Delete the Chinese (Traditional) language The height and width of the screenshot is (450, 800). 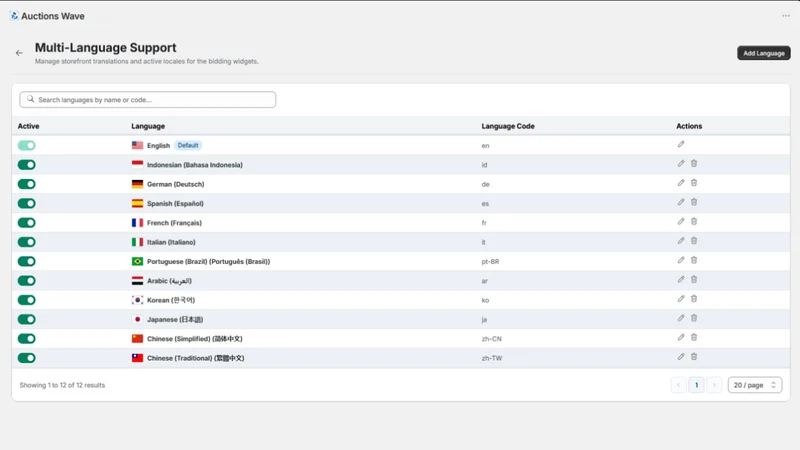[x=694, y=357]
